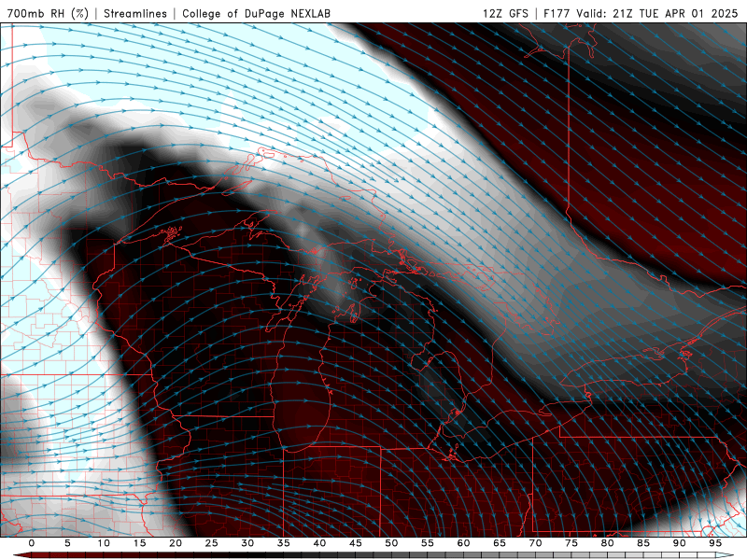Click the "80" value on the RH scale
The image size is (747, 560).
click(x=607, y=543)
